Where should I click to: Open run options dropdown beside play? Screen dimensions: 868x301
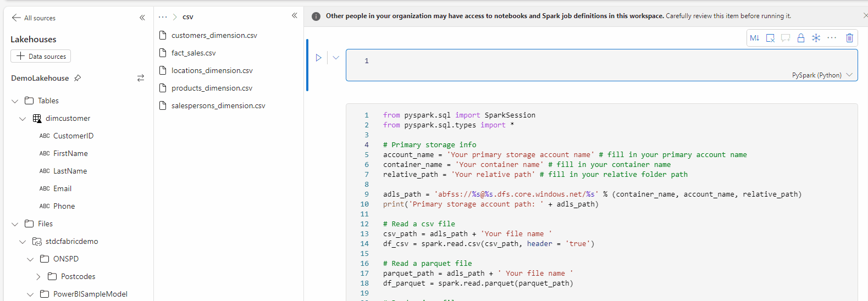pyautogui.click(x=336, y=58)
